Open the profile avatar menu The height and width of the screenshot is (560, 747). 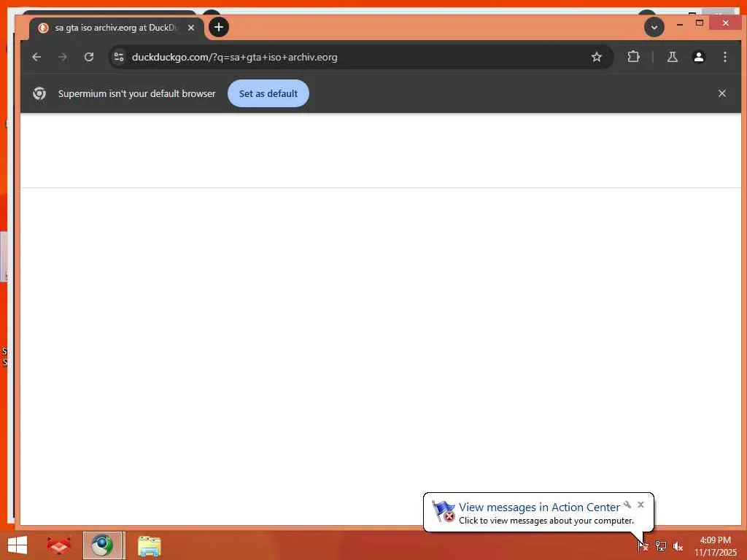point(698,57)
